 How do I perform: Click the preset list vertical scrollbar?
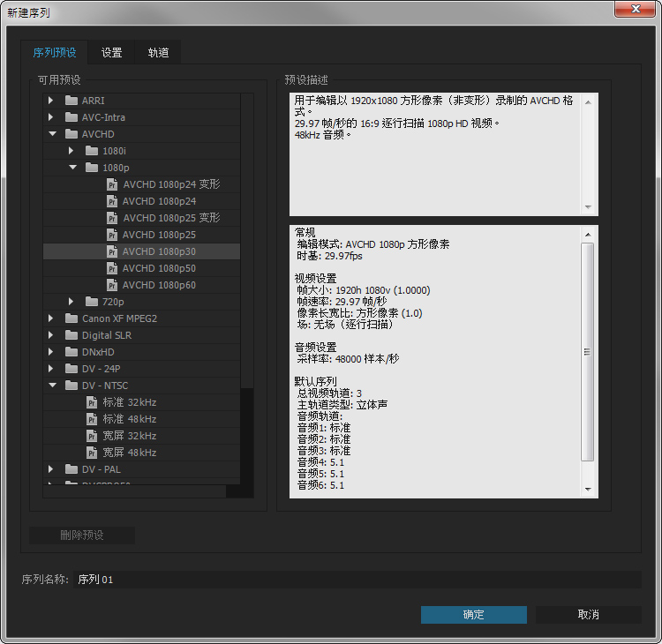(x=247, y=241)
